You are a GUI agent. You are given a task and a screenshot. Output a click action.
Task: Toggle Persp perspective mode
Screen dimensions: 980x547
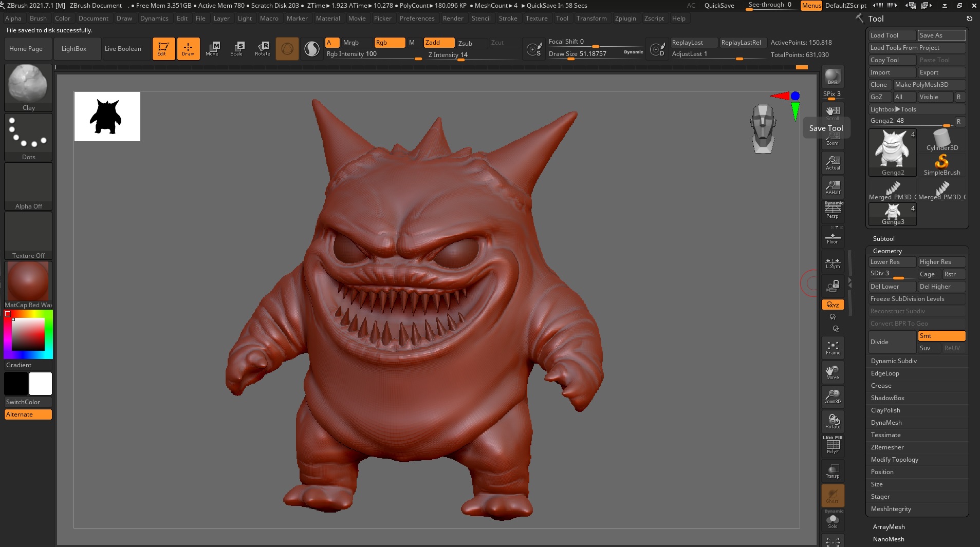(x=833, y=210)
